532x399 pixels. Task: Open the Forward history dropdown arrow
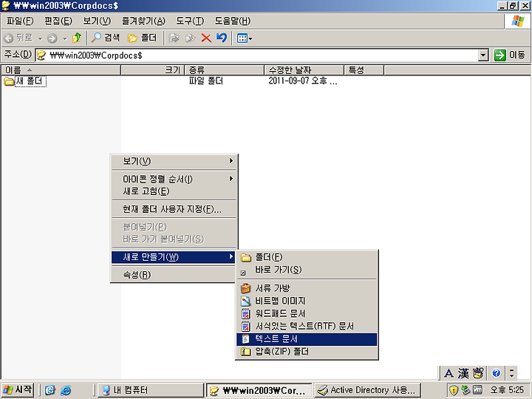pyautogui.click(x=64, y=38)
